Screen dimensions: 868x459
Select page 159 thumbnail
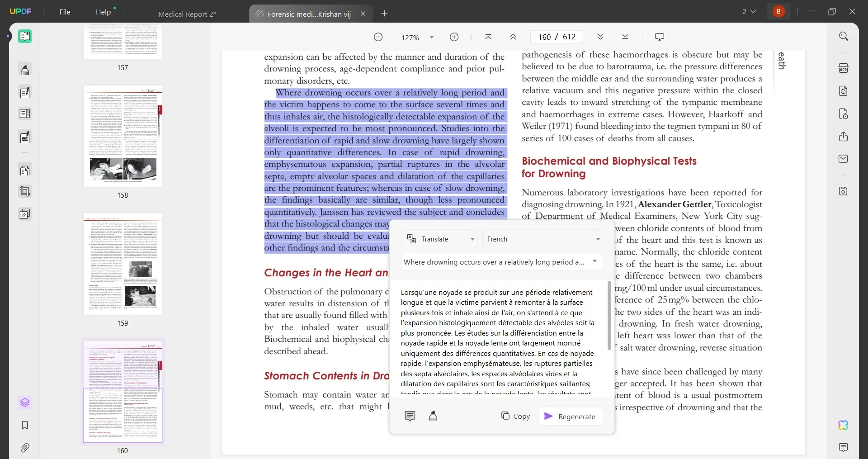click(x=123, y=264)
